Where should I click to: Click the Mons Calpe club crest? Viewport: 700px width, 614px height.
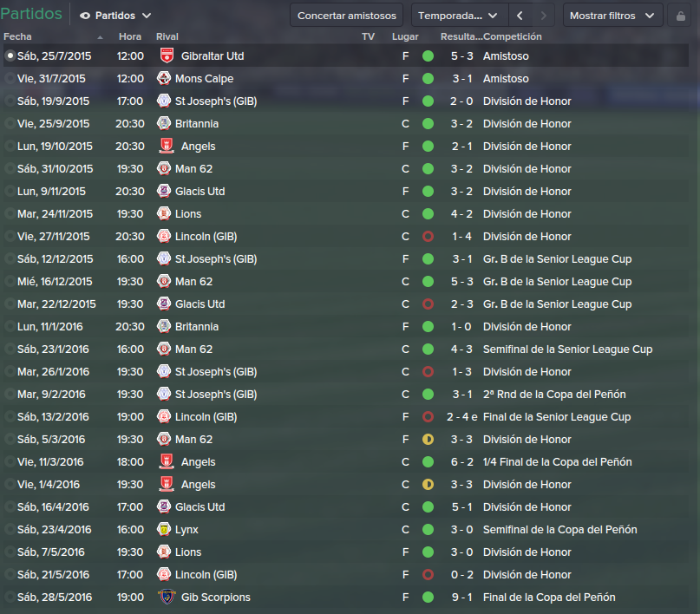coord(164,79)
